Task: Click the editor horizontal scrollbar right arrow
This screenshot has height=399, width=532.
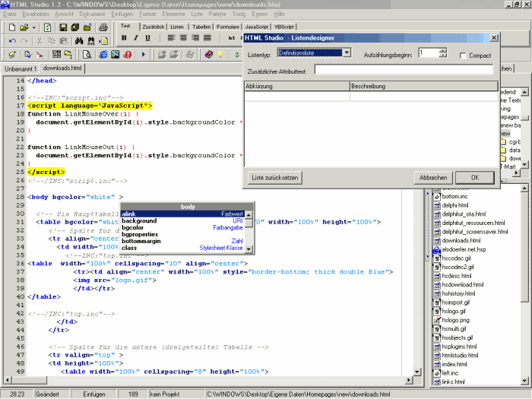Action: coord(409,380)
